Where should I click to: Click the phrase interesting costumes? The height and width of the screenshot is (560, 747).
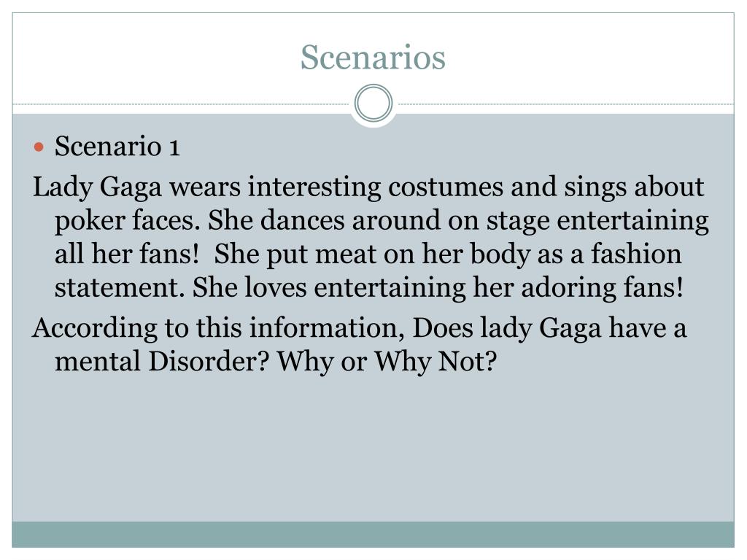pos(376,187)
